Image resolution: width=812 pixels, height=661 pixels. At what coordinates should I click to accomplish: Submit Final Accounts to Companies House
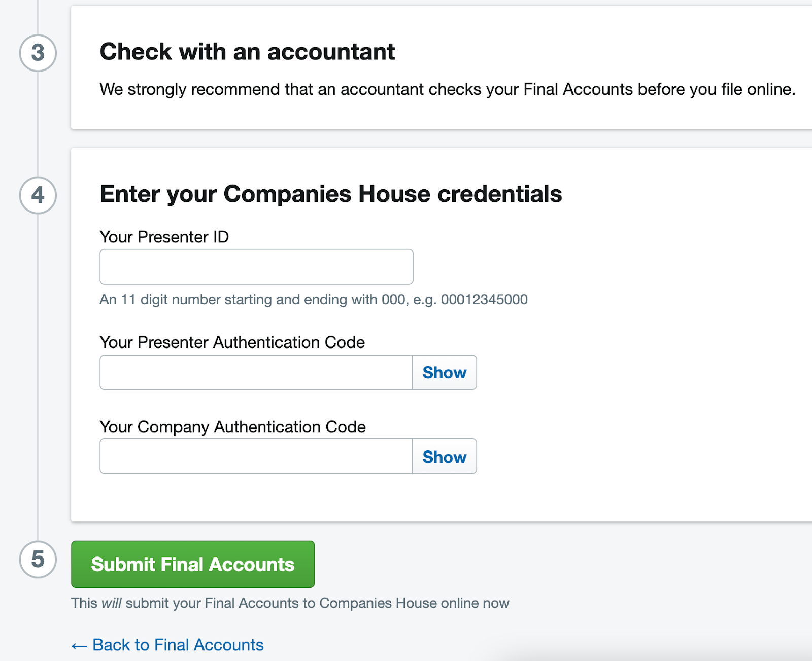click(193, 564)
